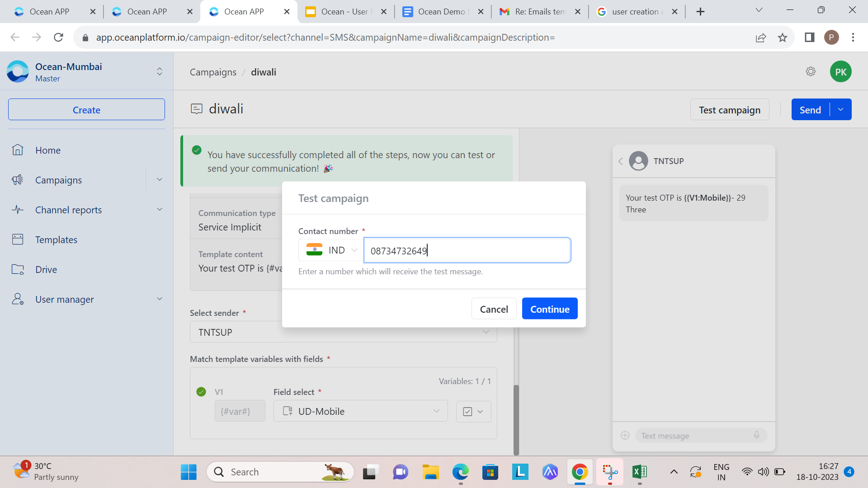Image resolution: width=868 pixels, height=488 pixels.
Task: Open Templates from the sidebar
Action: point(56,239)
